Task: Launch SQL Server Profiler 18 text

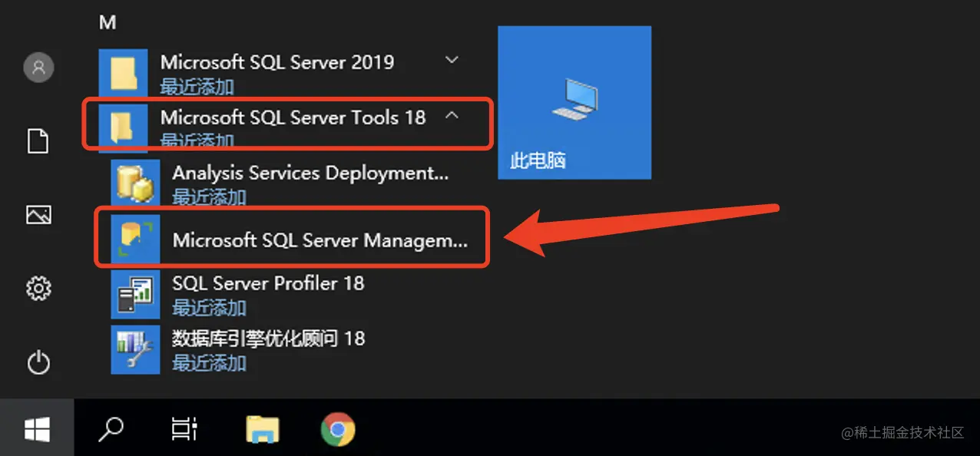Action: pos(268,283)
